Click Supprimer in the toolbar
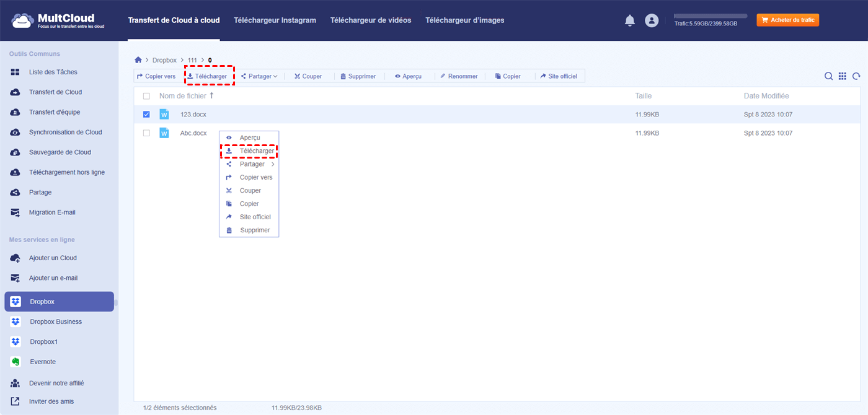The image size is (868, 415). click(358, 76)
